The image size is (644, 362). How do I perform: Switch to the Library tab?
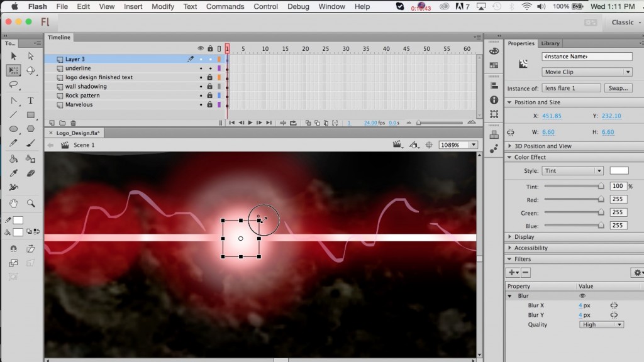coord(550,43)
